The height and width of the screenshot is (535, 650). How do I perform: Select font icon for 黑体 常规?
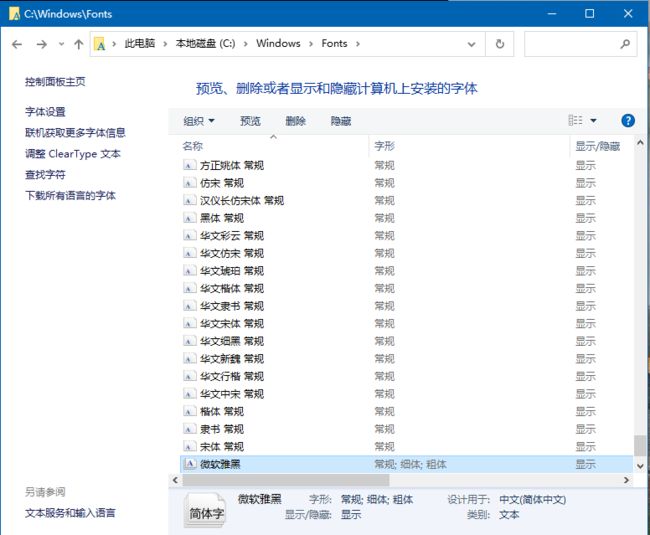189,218
